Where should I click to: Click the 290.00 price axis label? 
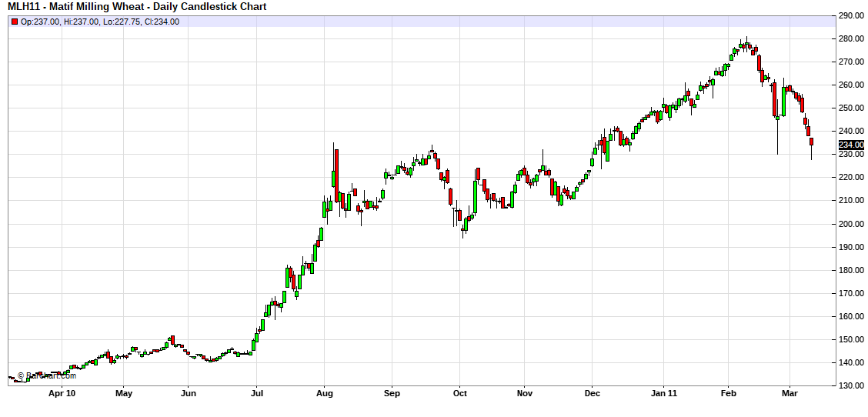850,15
